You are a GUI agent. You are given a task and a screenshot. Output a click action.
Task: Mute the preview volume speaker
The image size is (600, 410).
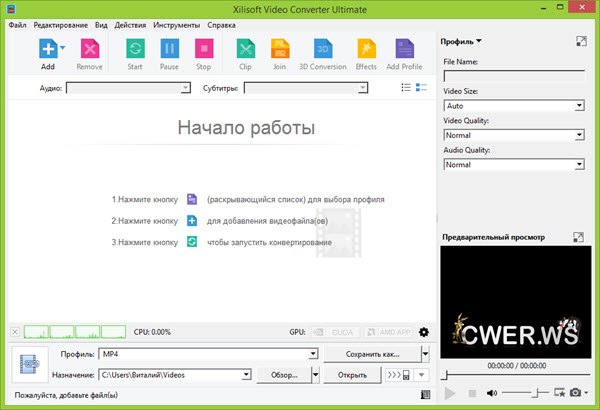pyautogui.click(x=492, y=394)
